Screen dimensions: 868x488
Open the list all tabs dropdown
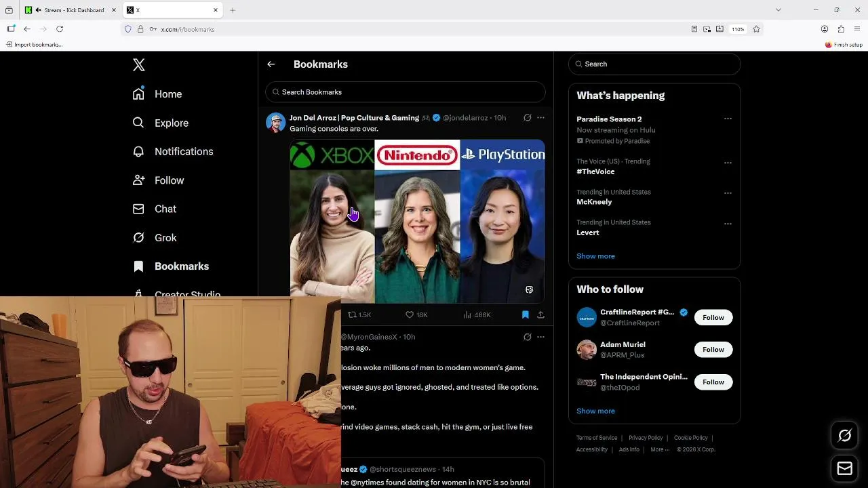[778, 10]
